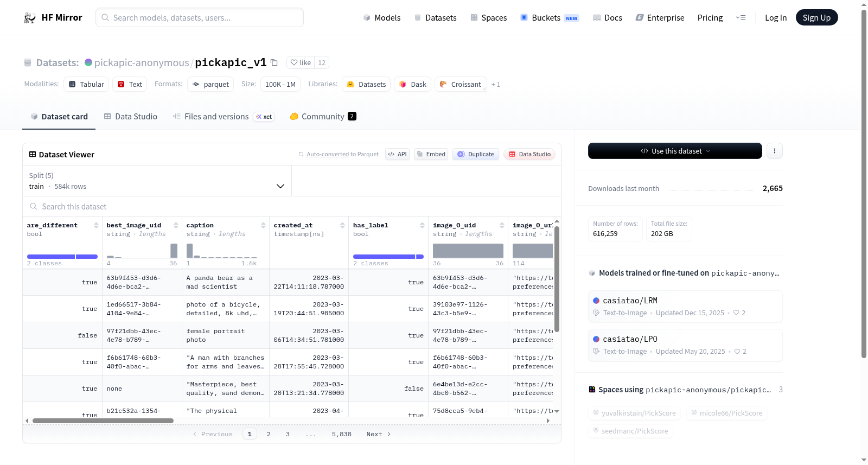This screenshot has height=465, width=868.
Task: Jump to the last page 5,838
Action: click(342, 434)
